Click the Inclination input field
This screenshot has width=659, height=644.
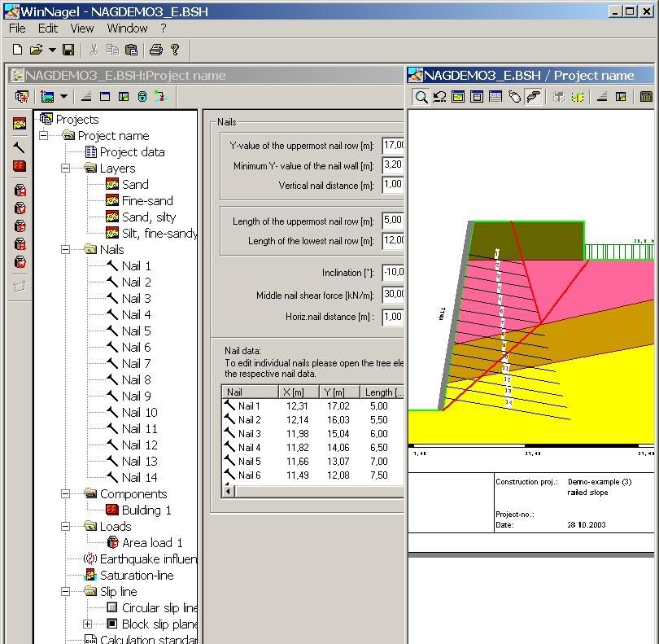point(393,271)
